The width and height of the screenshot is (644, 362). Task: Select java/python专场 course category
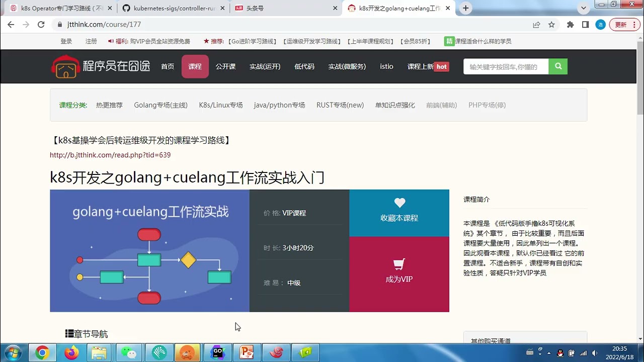[x=279, y=105]
